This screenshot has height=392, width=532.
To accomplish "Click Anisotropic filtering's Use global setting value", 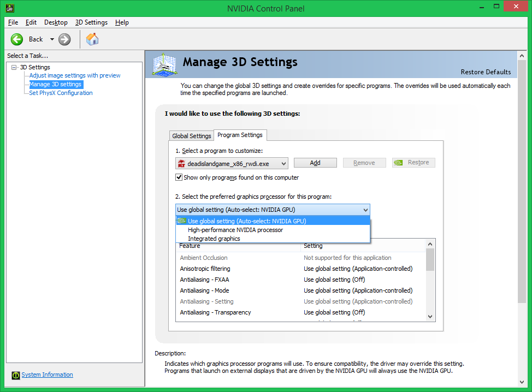I will click(358, 269).
